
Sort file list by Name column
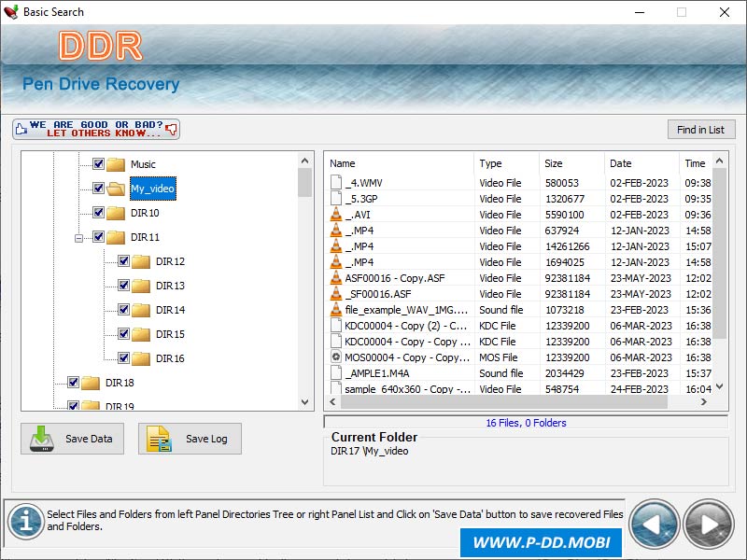pos(399,163)
